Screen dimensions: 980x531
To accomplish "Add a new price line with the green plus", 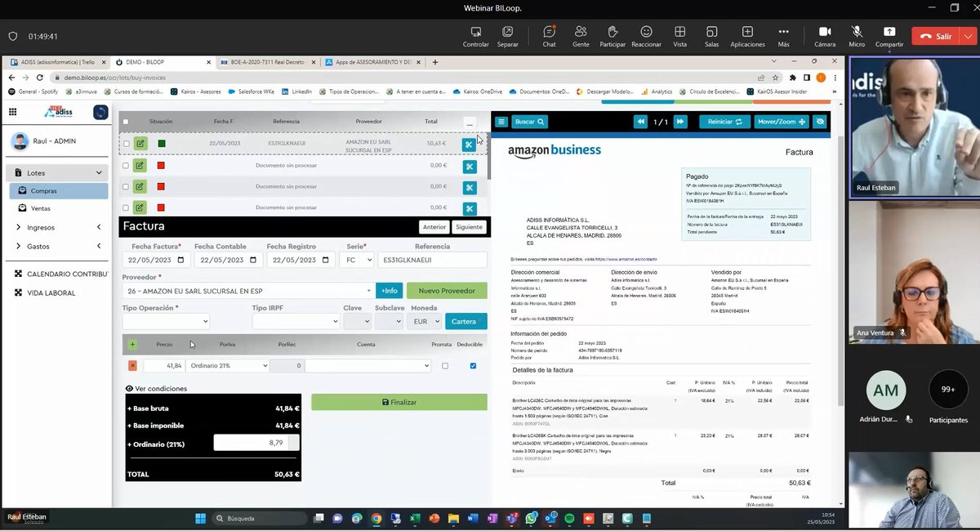I will 132,345.
